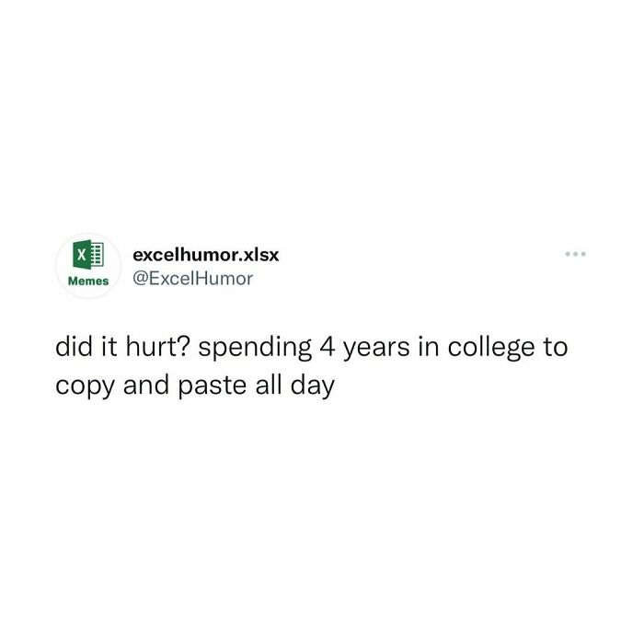Click the .xlsx part of the name
644x644 pixels.
pos(259,255)
